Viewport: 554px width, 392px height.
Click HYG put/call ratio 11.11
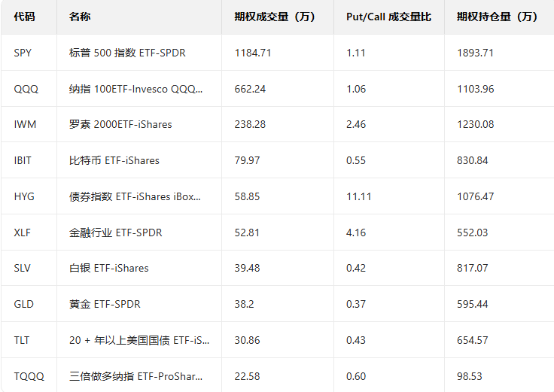coord(358,196)
